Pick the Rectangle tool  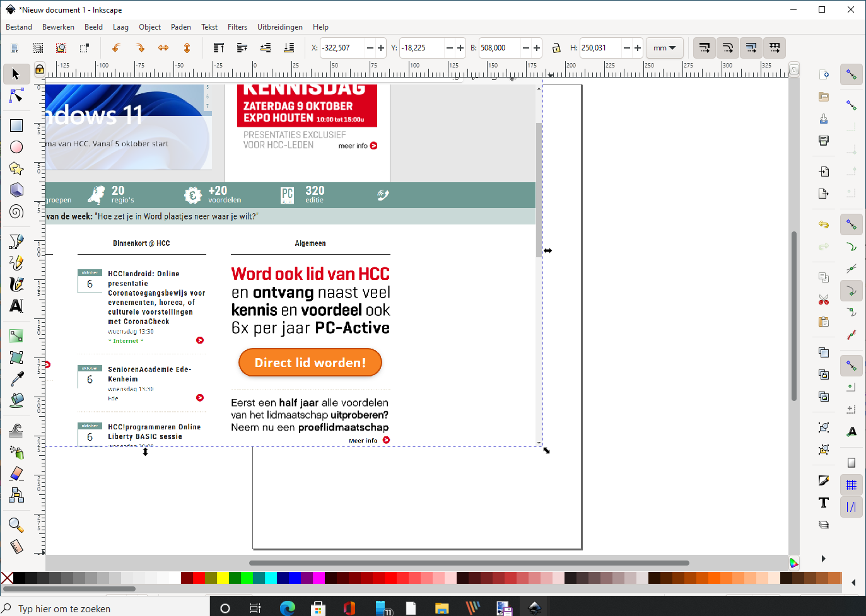click(x=16, y=125)
